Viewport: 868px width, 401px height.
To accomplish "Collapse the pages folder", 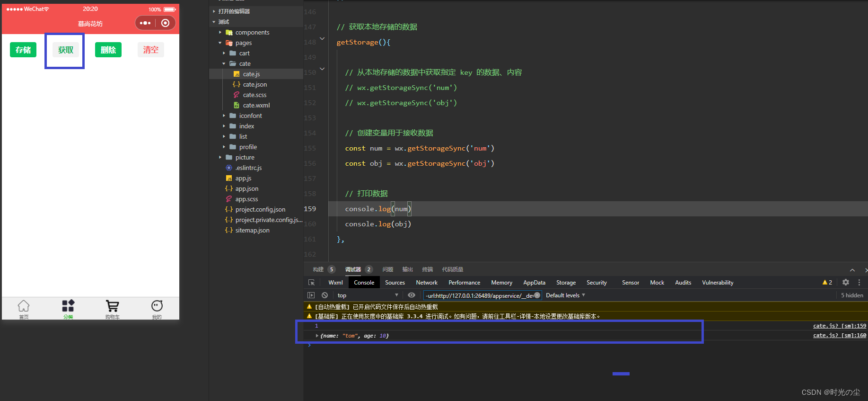I will [220, 43].
